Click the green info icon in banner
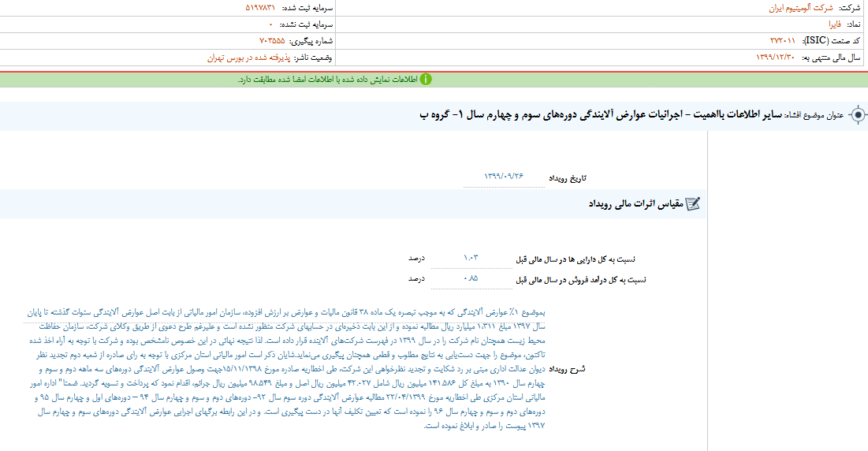Viewport: 868px width, 451px height. pos(425,79)
